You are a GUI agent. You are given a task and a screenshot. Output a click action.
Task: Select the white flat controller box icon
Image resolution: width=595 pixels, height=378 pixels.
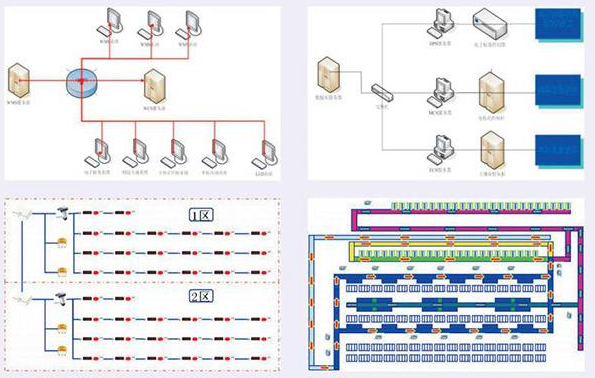click(x=490, y=24)
